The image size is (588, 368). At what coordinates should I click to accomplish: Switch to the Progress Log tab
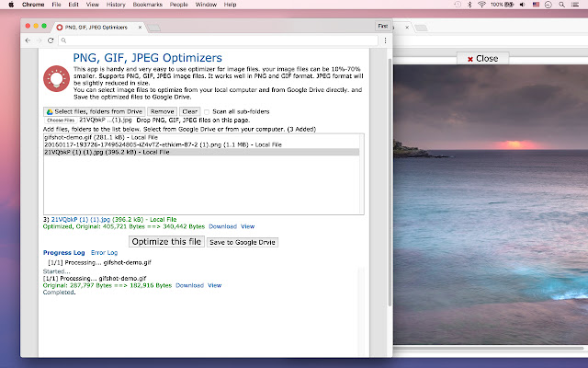point(63,253)
